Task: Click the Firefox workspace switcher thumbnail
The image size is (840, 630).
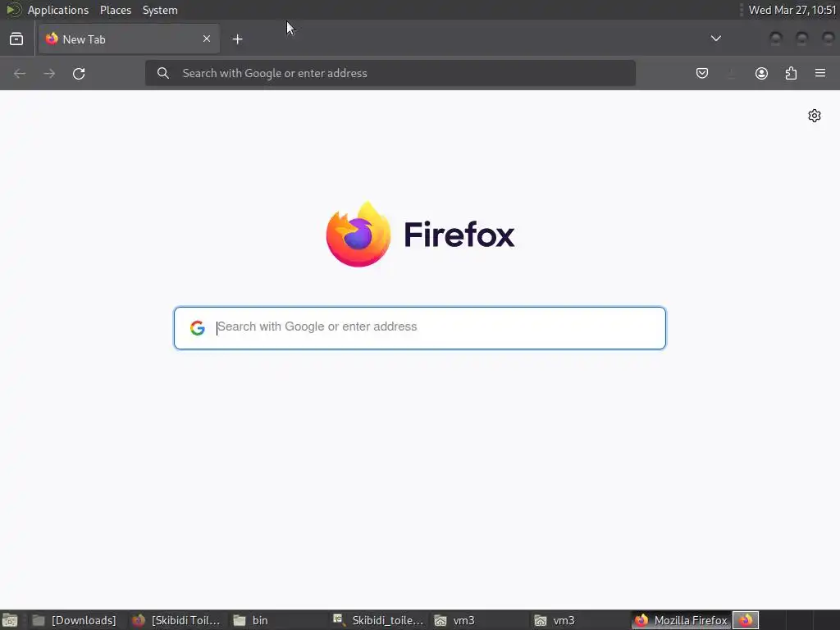Action: 746,620
